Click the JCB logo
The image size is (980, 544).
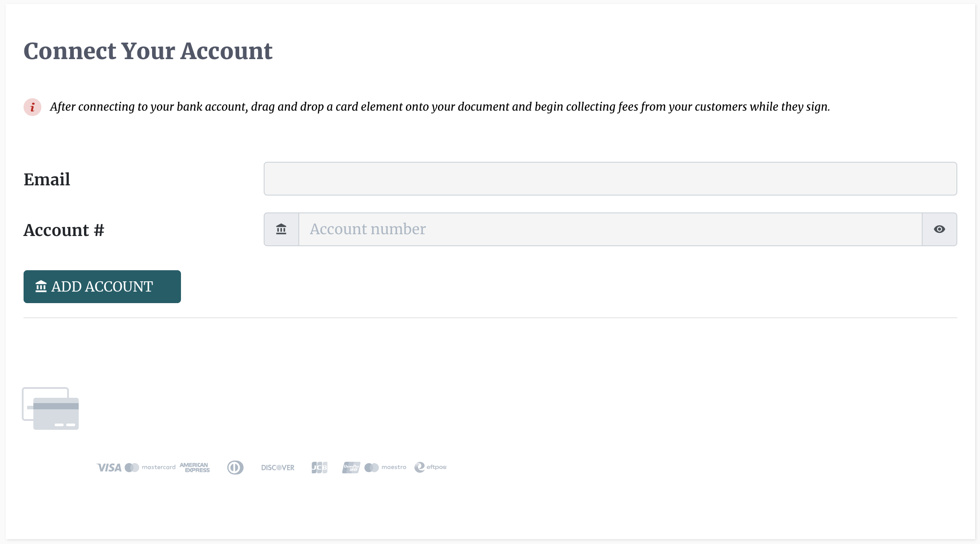(319, 468)
